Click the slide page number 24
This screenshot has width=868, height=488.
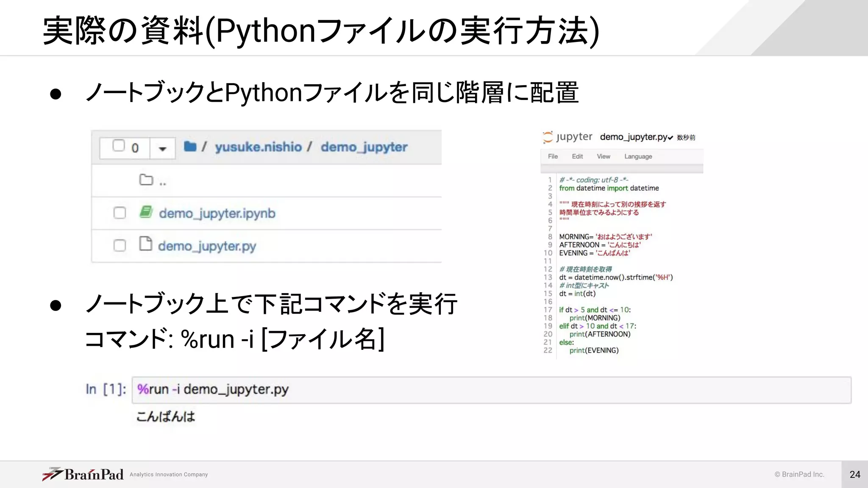tap(855, 474)
